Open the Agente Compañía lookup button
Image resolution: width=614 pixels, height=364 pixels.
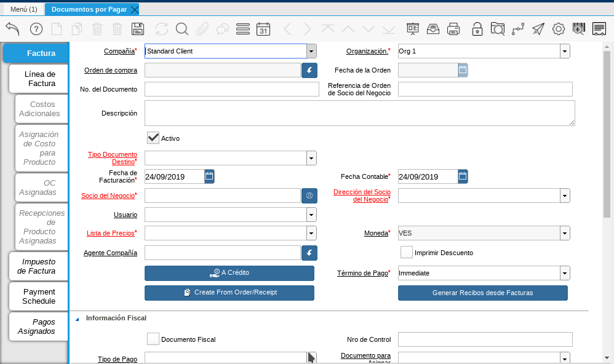point(309,253)
